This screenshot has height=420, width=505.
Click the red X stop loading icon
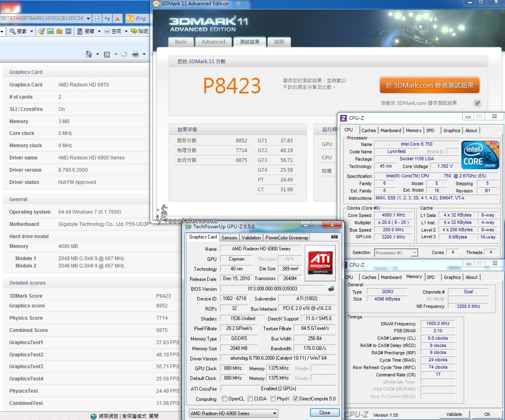click(117, 18)
